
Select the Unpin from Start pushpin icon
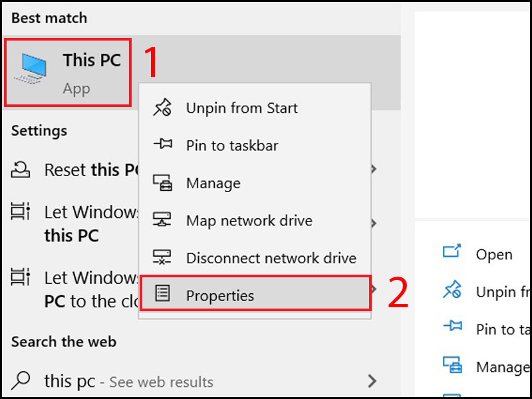click(162, 107)
